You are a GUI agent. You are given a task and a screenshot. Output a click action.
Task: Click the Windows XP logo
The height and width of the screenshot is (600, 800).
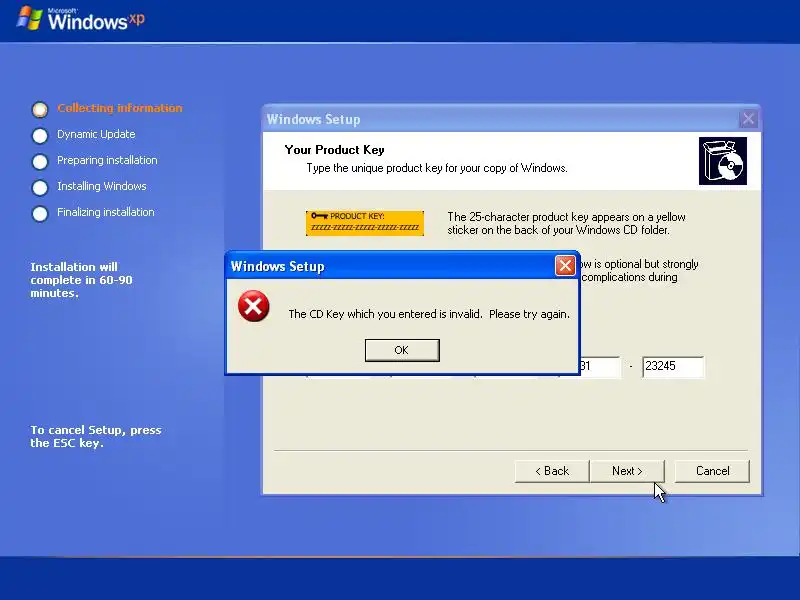click(x=81, y=19)
